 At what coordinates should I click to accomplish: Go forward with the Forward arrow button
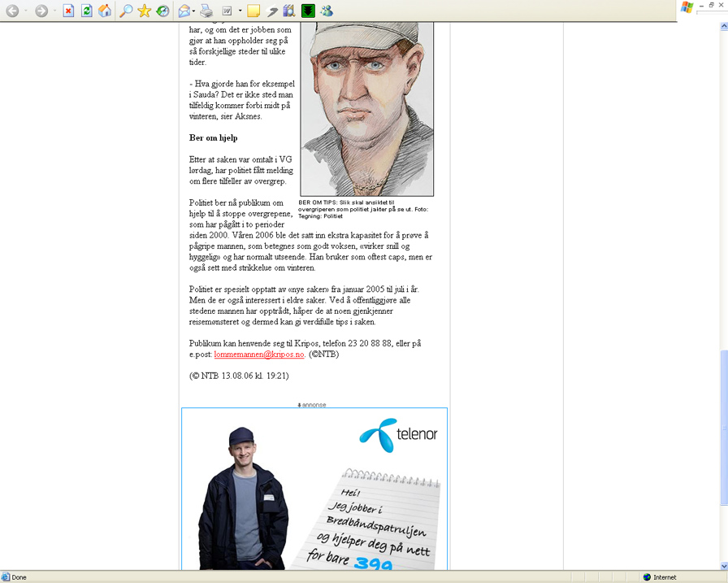pos(41,11)
